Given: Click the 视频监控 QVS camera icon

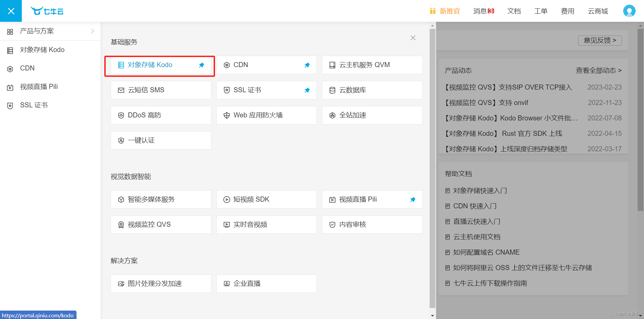Looking at the screenshot, I should click(x=121, y=225).
